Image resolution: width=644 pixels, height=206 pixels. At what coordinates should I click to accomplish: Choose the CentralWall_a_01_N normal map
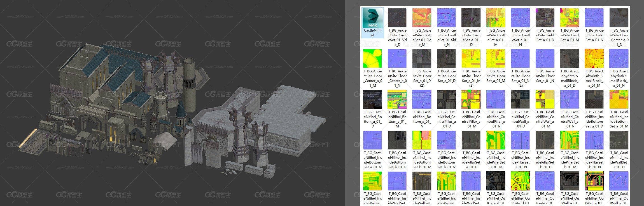(570, 100)
